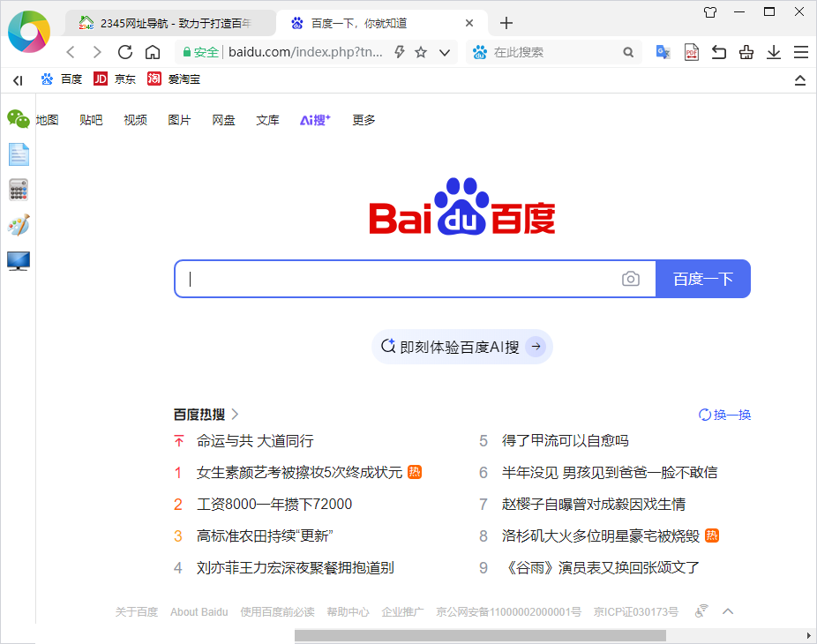Click the About Baidu footer link
Screen dimensions: 817x644
click(x=199, y=611)
